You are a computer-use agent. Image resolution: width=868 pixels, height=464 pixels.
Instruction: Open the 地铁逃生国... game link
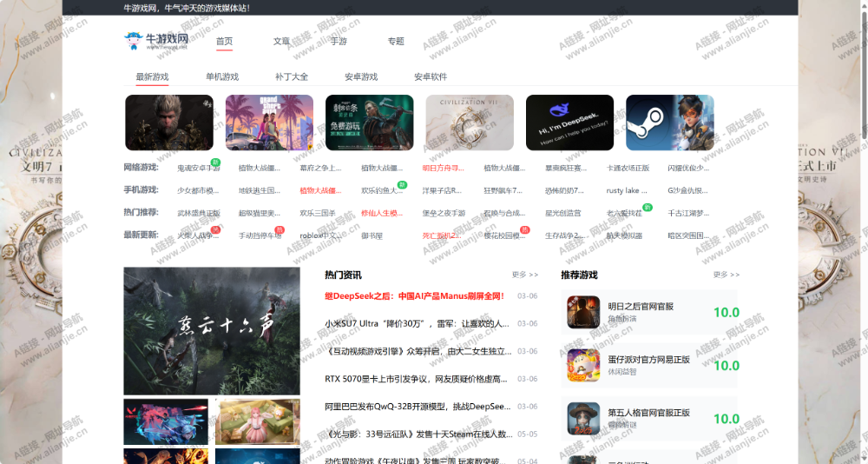pyautogui.click(x=259, y=190)
